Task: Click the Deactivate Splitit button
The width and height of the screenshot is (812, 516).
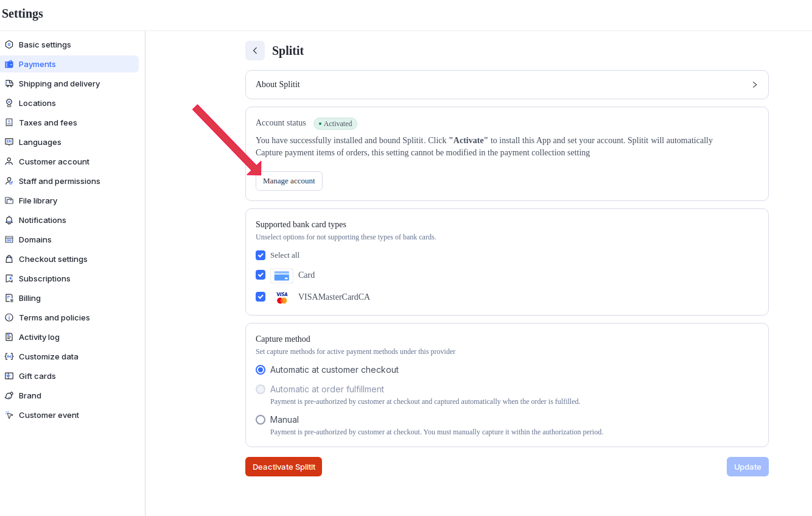Action: (x=284, y=467)
